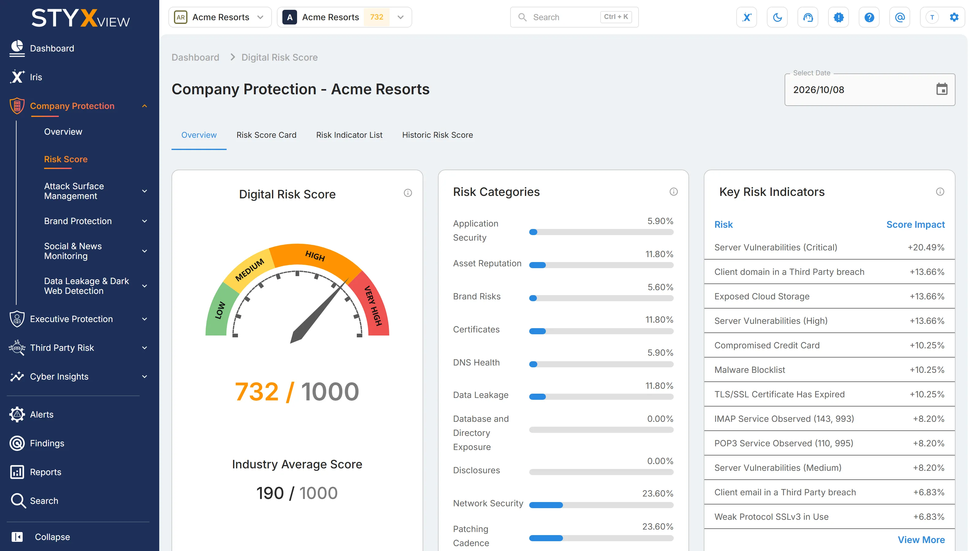Expand Executive Protection menu

pyautogui.click(x=145, y=319)
